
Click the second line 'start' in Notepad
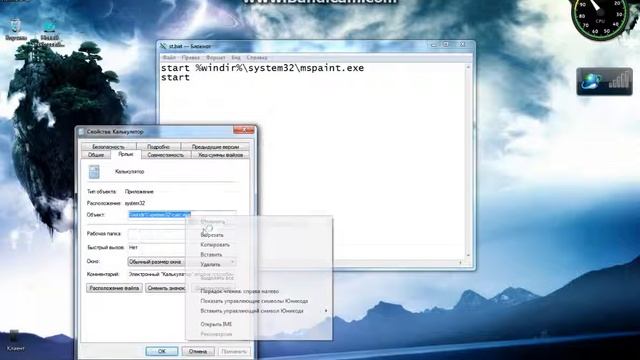tap(176, 78)
